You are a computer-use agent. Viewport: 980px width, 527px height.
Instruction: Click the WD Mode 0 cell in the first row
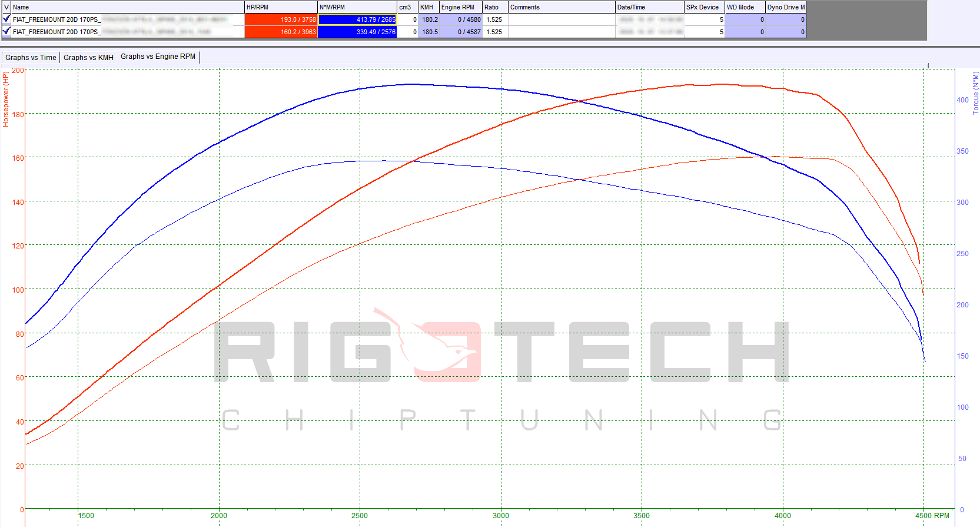click(745, 19)
